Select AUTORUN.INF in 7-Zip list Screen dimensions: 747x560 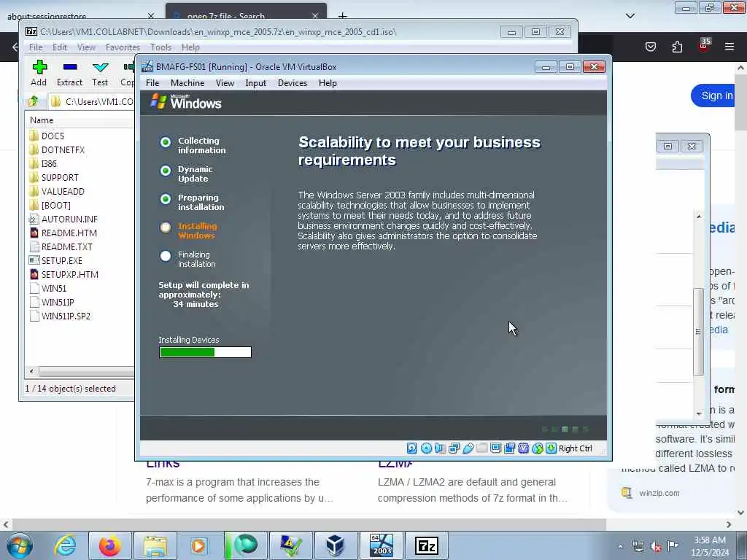click(69, 219)
